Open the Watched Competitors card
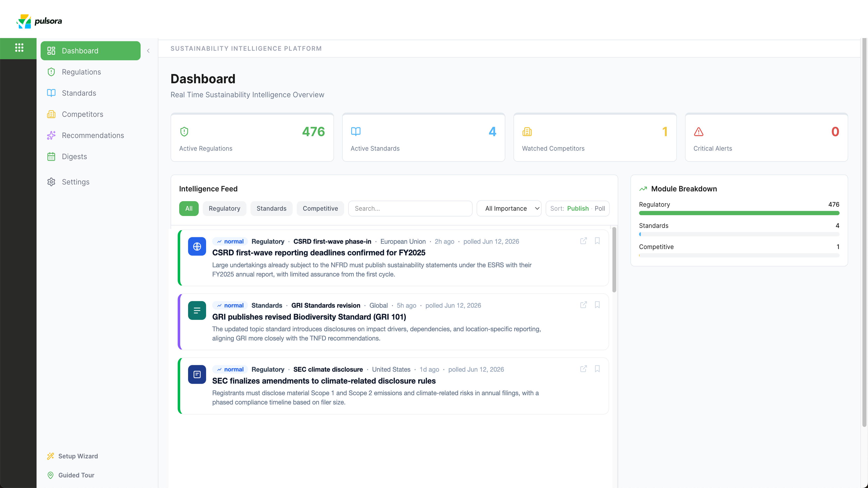The width and height of the screenshot is (868, 488). click(595, 137)
